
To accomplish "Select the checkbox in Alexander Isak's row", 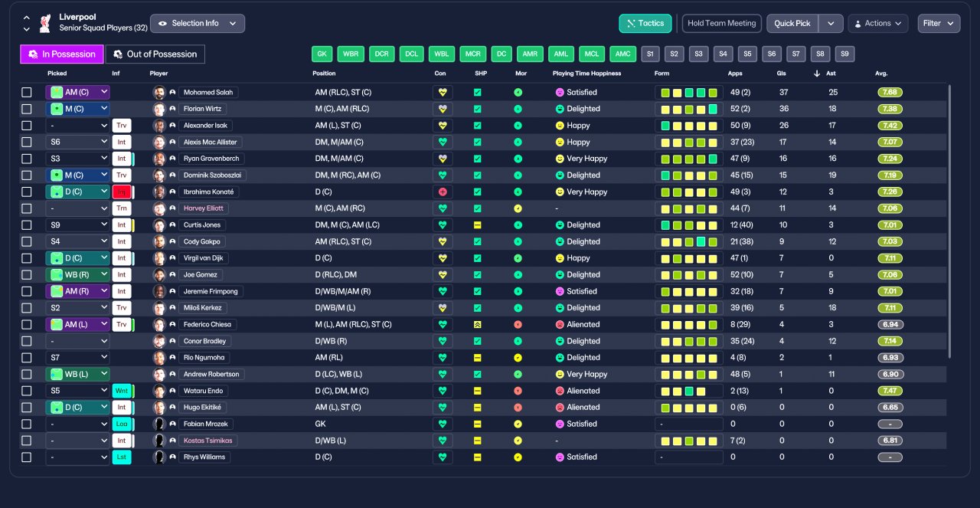I will pos(27,126).
